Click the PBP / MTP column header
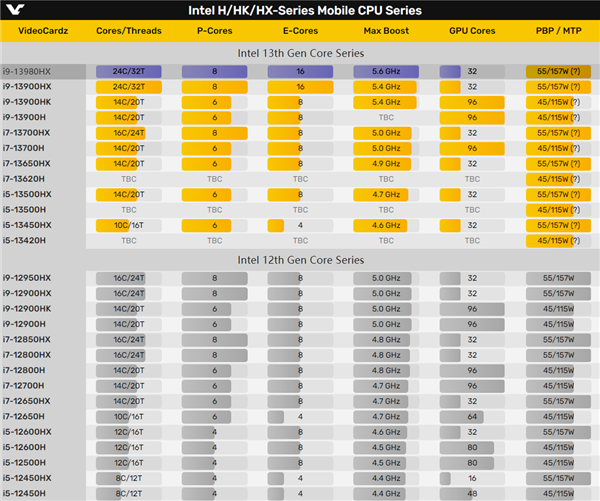 pos(558,31)
